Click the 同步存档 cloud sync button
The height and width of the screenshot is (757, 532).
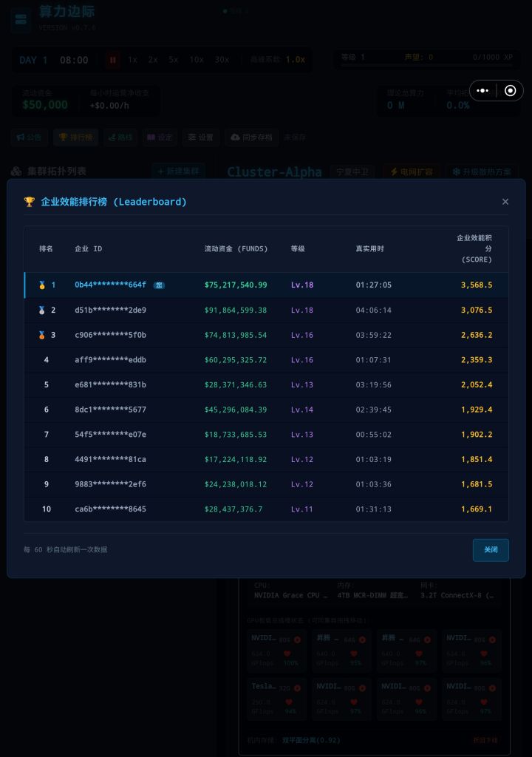pyautogui.click(x=251, y=138)
